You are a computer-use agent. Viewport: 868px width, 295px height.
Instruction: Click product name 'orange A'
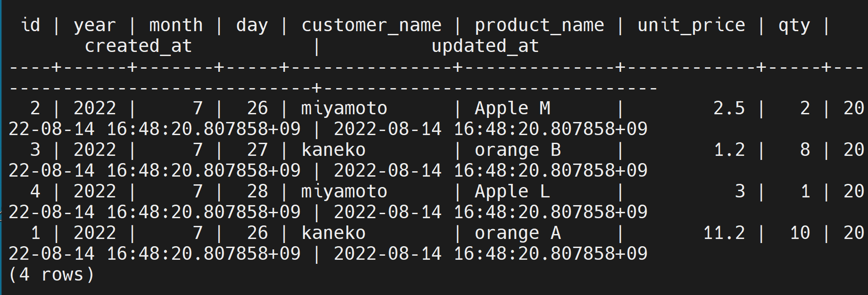517,233
